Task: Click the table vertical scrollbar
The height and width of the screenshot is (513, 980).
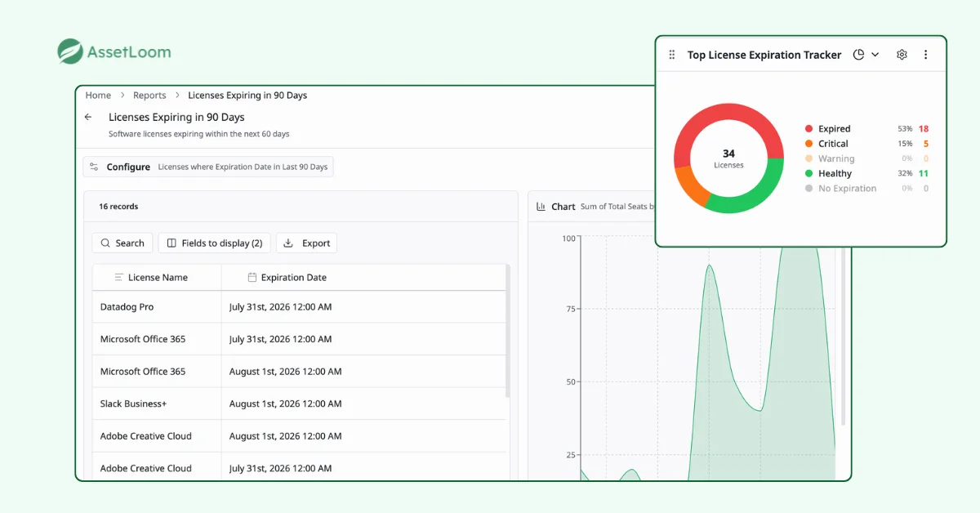Action: click(507, 331)
